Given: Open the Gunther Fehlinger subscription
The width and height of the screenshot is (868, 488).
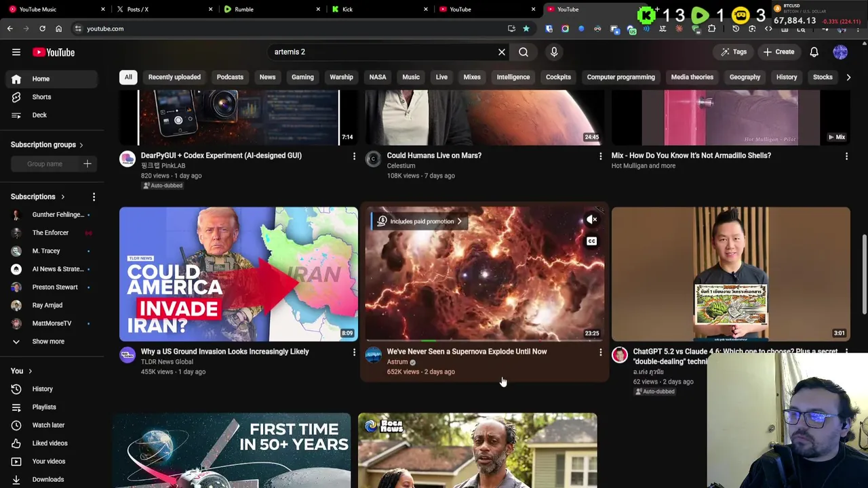Looking at the screenshot, I should pyautogui.click(x=53, y=215).
